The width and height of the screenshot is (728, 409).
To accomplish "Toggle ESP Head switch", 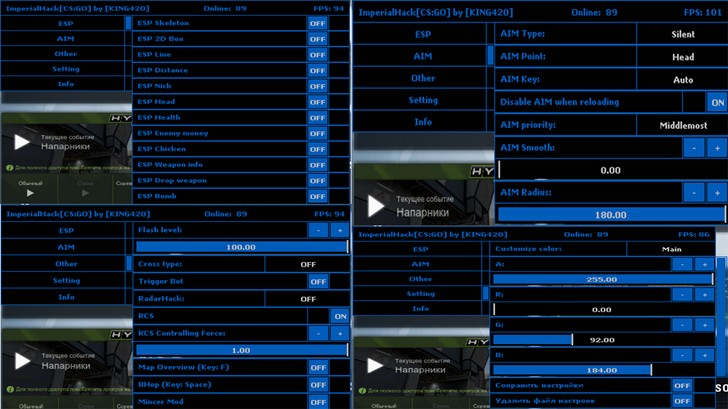I will tap(318, 102).
